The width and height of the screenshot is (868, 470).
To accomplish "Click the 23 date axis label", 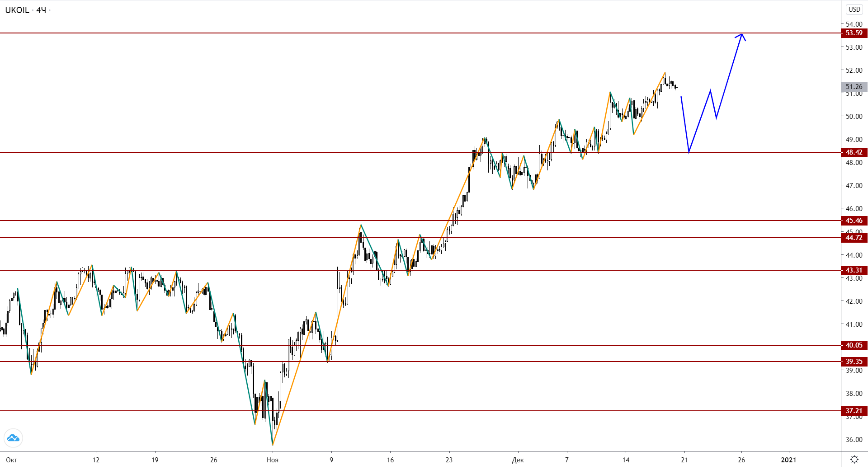I will click(x=449, y=460).
